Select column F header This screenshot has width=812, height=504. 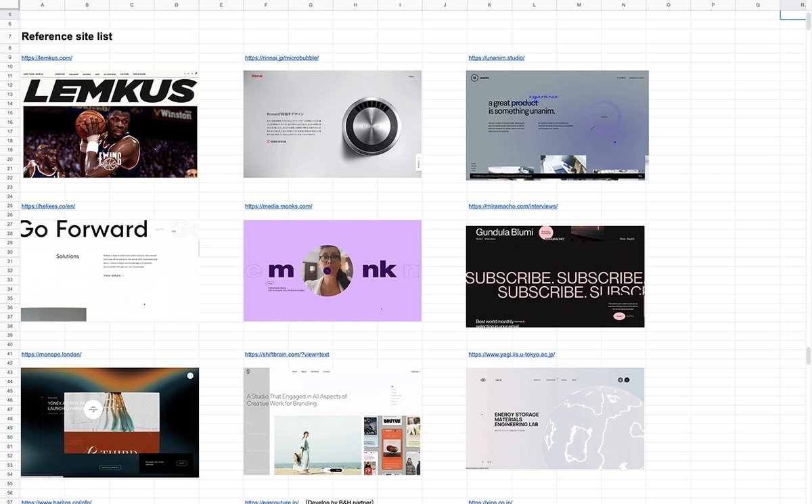click(x=266, y=5)
